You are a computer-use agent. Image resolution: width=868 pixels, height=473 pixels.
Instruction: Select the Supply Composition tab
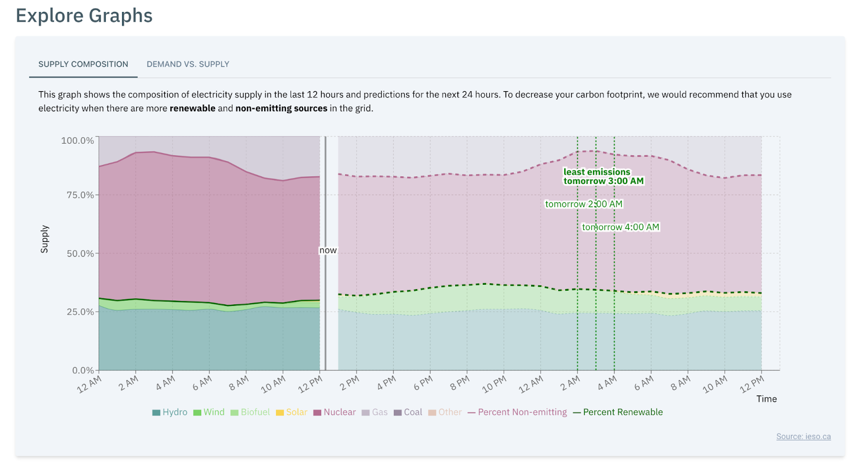coord(83,64)
